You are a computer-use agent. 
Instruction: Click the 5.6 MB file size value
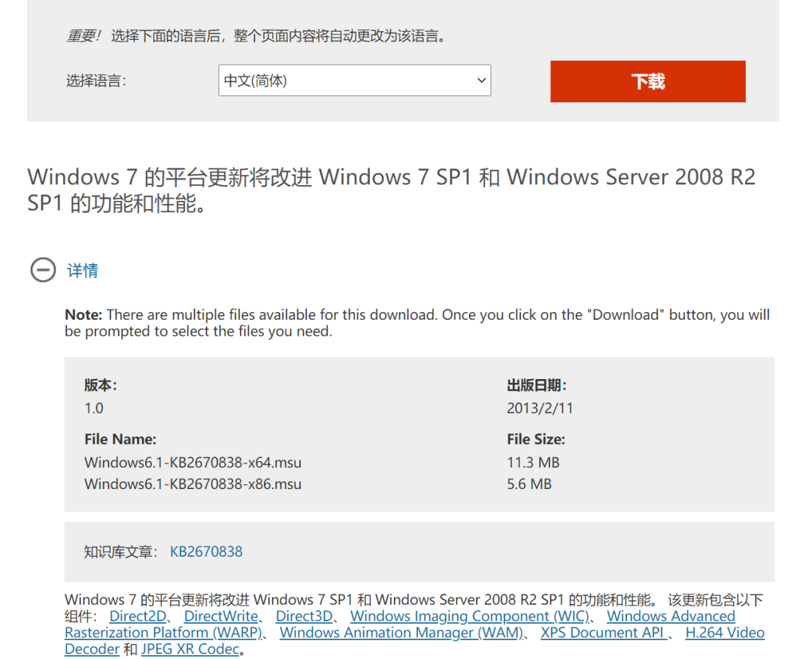(x=529, y=484)
